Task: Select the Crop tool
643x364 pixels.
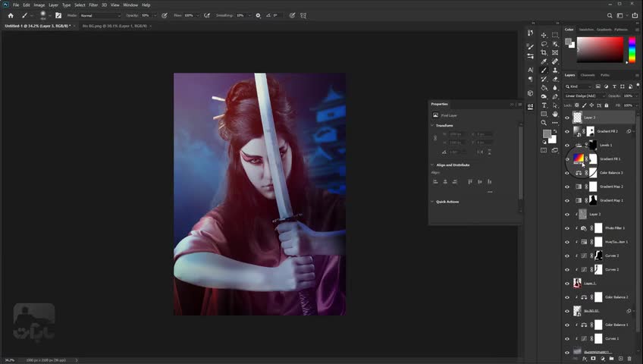Action: pyautogui.click(x=544, y=52)
